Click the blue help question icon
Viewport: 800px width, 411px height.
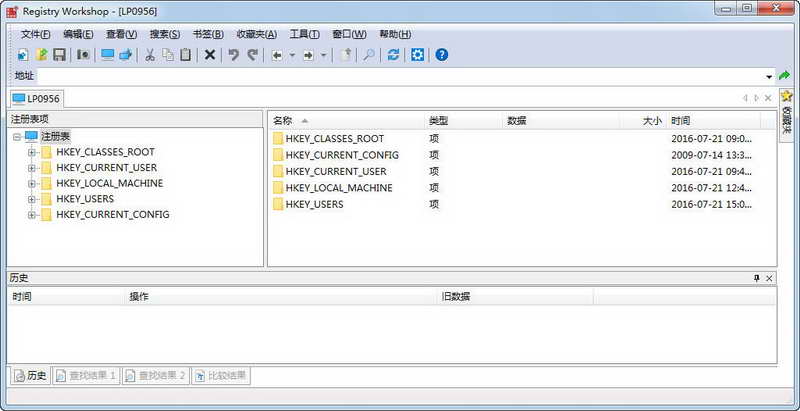point(442,55)
